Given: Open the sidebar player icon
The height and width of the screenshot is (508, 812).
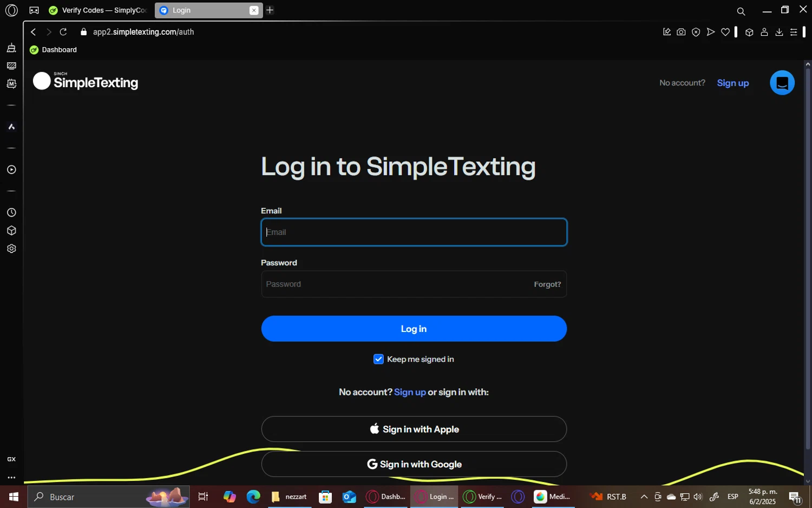Looking at the screenshot, I should click(11, 170).
